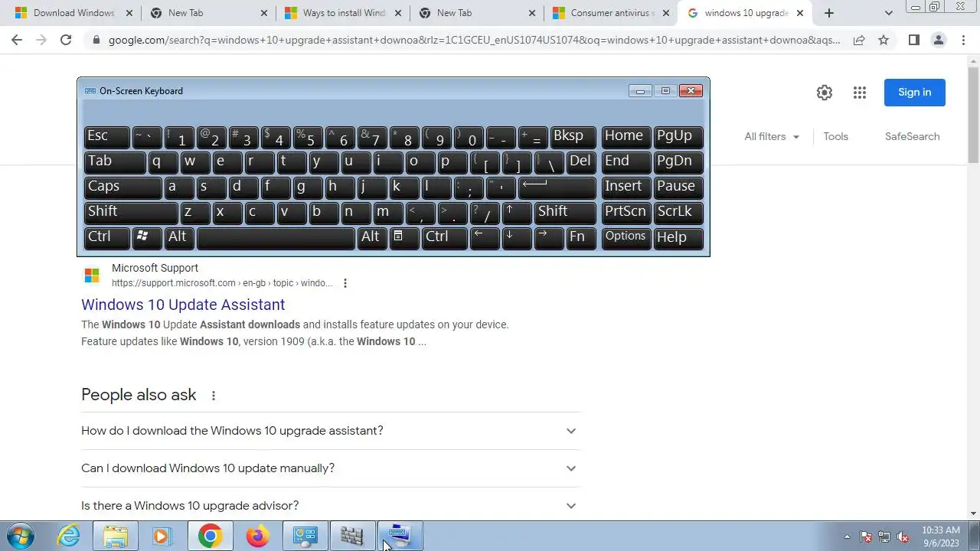
Task: Open the All filters dropdown
Action: 772,136
